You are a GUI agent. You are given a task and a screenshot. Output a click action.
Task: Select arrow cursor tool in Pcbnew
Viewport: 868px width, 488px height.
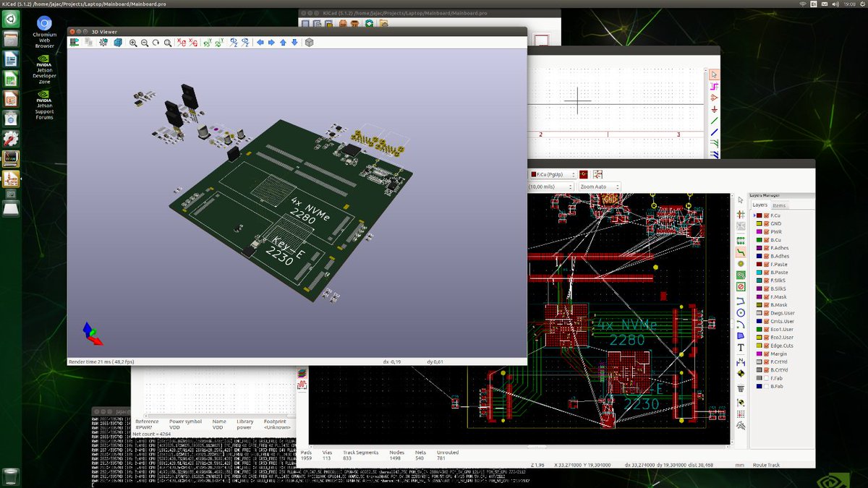(x=741, y=200)
